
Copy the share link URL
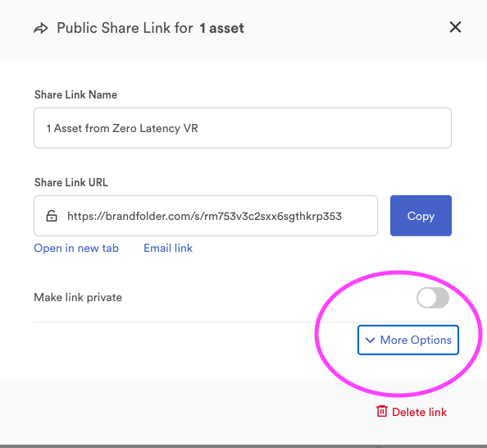pos(421,216)
